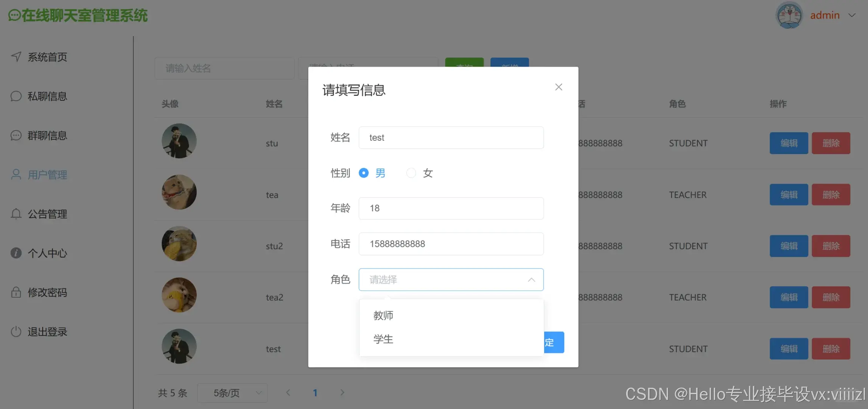
Task: Click into the phone number input field
Action: tap(451, 244)
